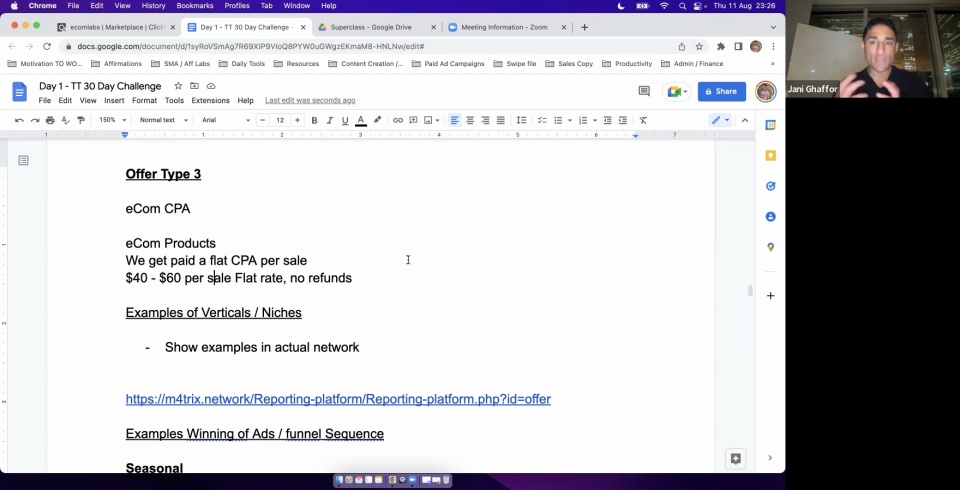960x490 pixels.
Task: Get add-ons with plus icon
Action: 770,296
